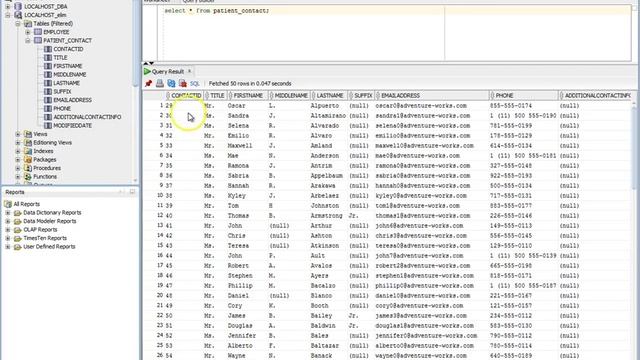Expand User Defined Reports
The width and height of the screenshot is (640, 360).
[x=8, y=247]
